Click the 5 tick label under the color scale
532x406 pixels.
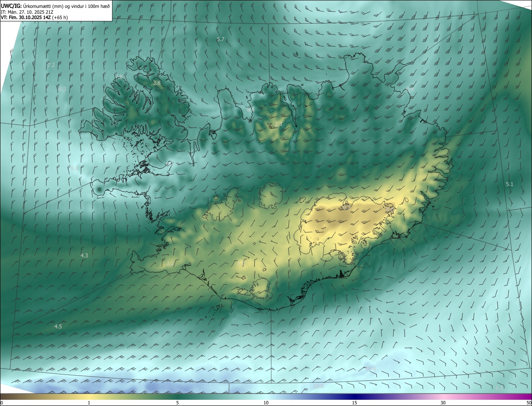point(177,403)
